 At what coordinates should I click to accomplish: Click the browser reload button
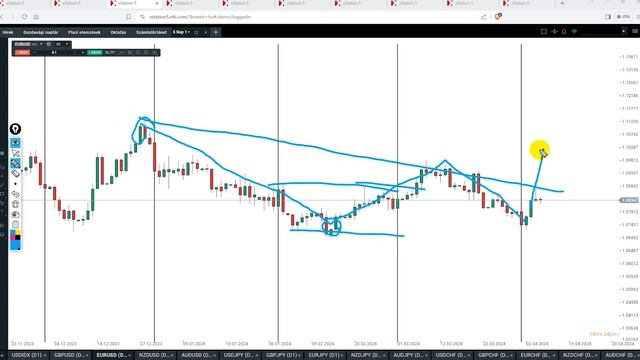pos(24,17)
